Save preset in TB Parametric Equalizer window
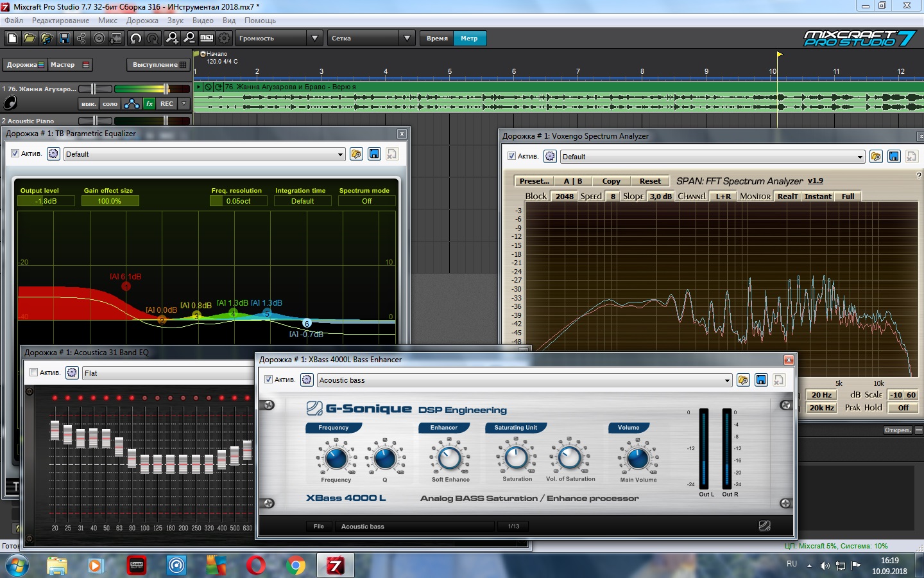Screen dimensions: 924x578 pyautogui.click(x=374, y=153)
